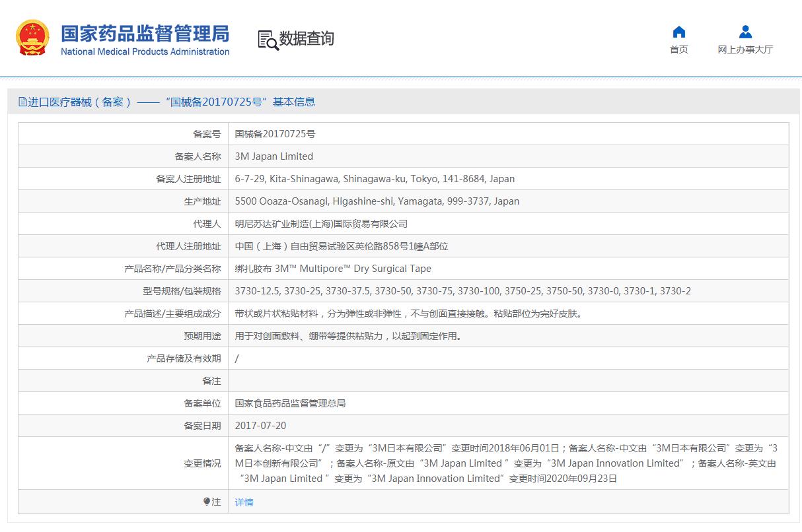Select the 生产地址 label

(202, 201)
